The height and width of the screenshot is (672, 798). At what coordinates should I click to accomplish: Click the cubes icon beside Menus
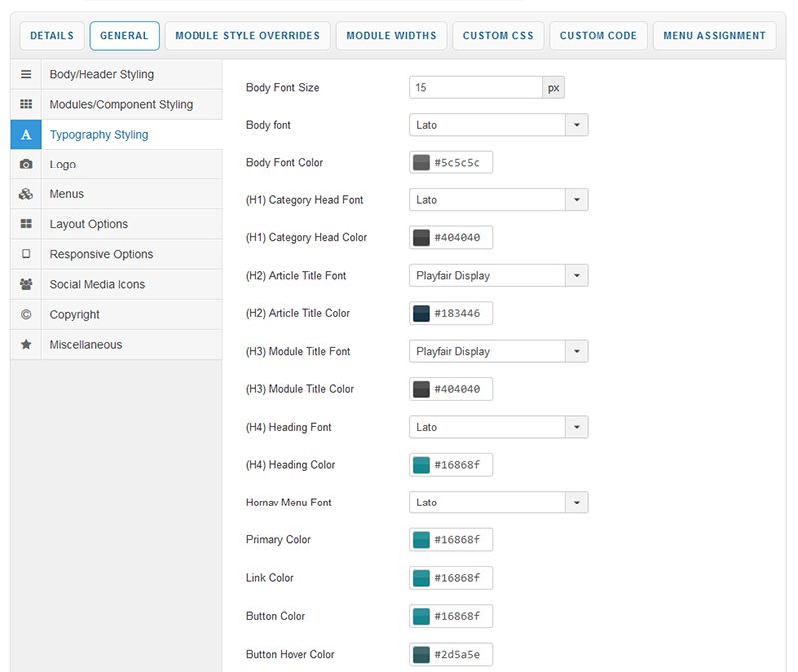click(x=26, y=194)
